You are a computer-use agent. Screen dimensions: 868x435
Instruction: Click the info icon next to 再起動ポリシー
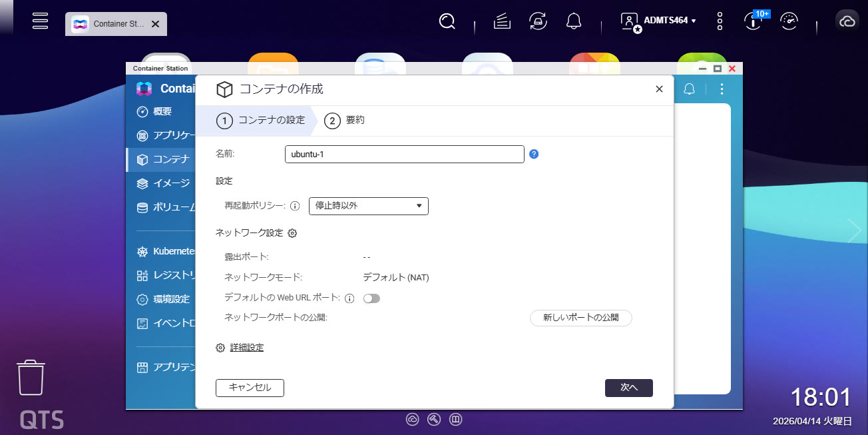(x=295, y=206)
